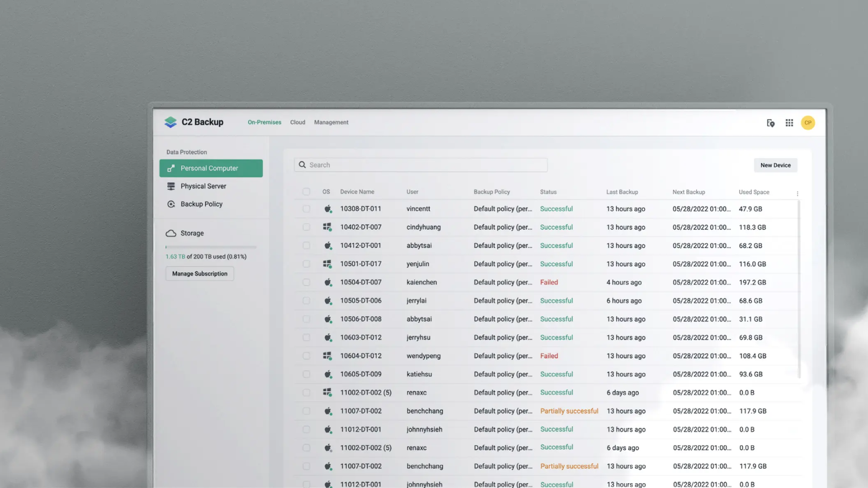Select Personal Computer in the sidebar
The height and width of the screenshot is (488, 868).
[x=211, y=168]
